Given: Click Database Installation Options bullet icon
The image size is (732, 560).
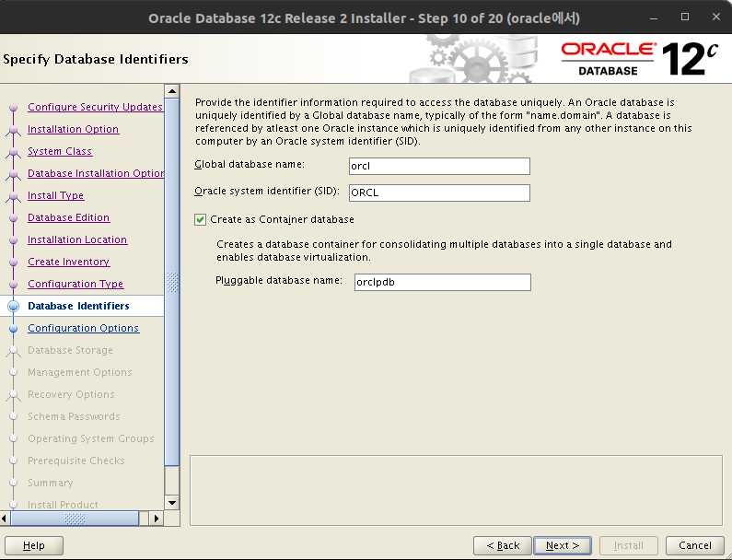Looking at the screenshot, I should point(14,174).
